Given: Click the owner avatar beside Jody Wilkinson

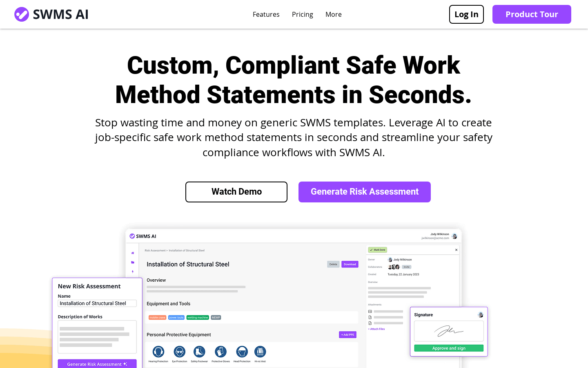Looking at the screenshot, I should [390, 260].
